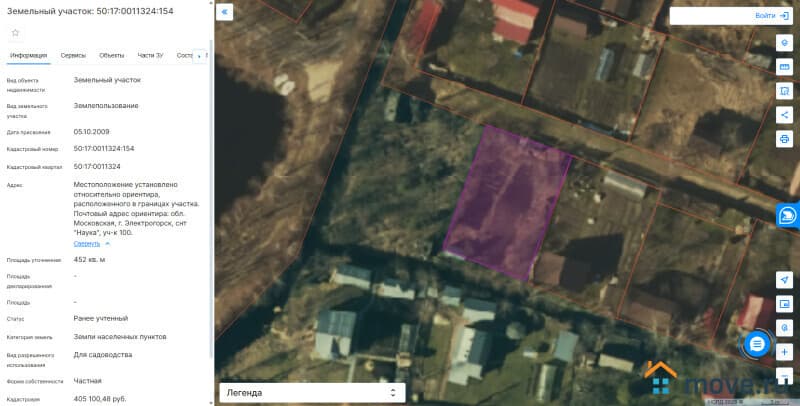This screenshot has height=406, width=800.
Task: Open the blue chat assistant button
Action: pos(787,215)
